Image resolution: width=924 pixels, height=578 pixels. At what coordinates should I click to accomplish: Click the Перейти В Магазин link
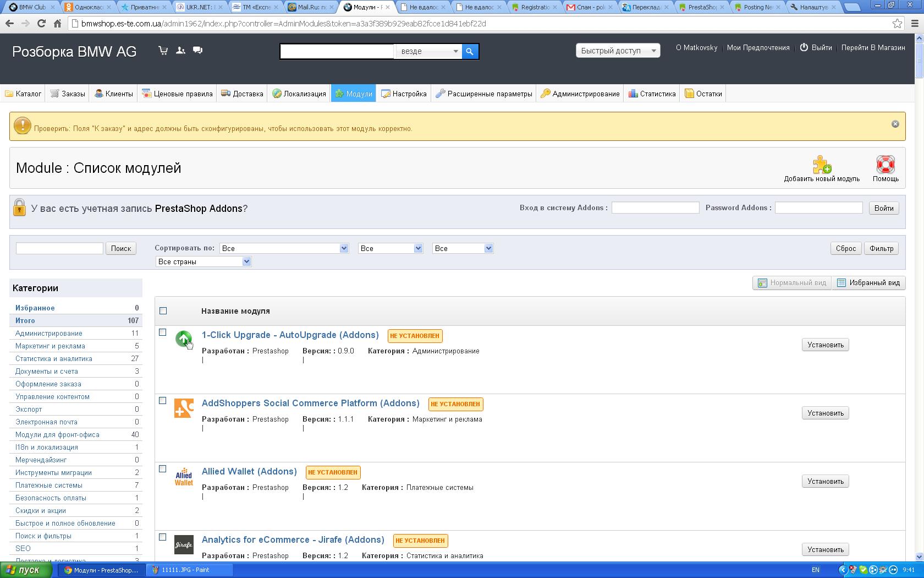click(873, 47)
